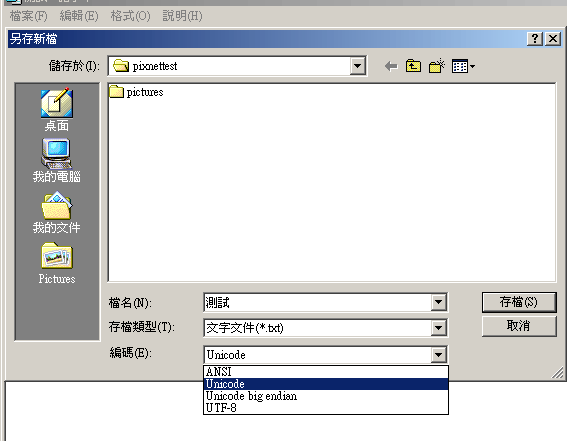Close the 另存新檔 dialog

553,38
